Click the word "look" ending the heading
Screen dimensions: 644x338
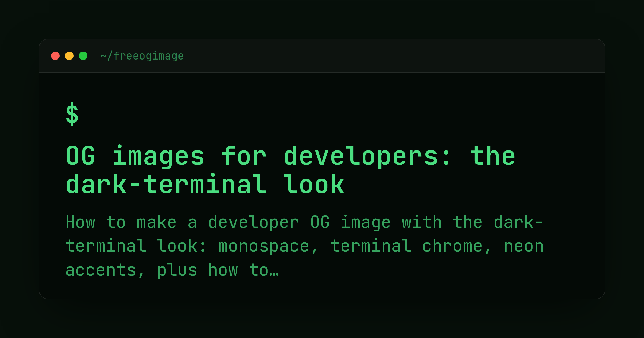click(314, 184)
